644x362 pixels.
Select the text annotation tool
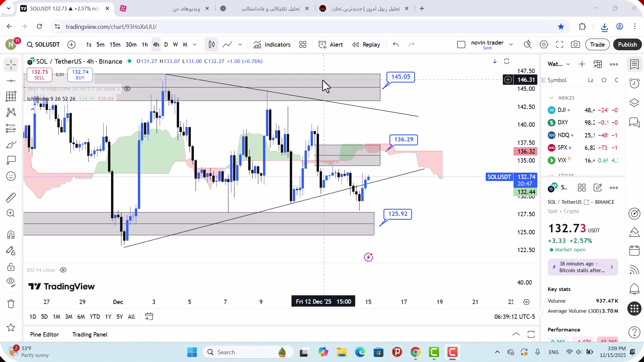point(11,160)
